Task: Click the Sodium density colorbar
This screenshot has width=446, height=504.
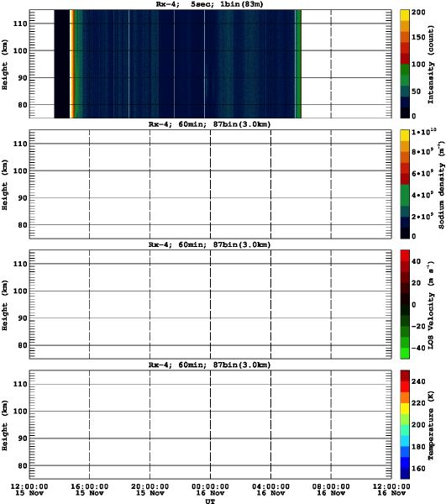Action: pos(405,184)
